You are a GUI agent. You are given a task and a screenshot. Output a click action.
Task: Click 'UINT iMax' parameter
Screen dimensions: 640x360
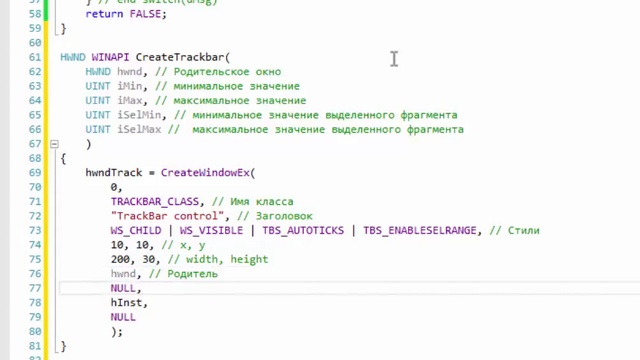tap(114, 100)
